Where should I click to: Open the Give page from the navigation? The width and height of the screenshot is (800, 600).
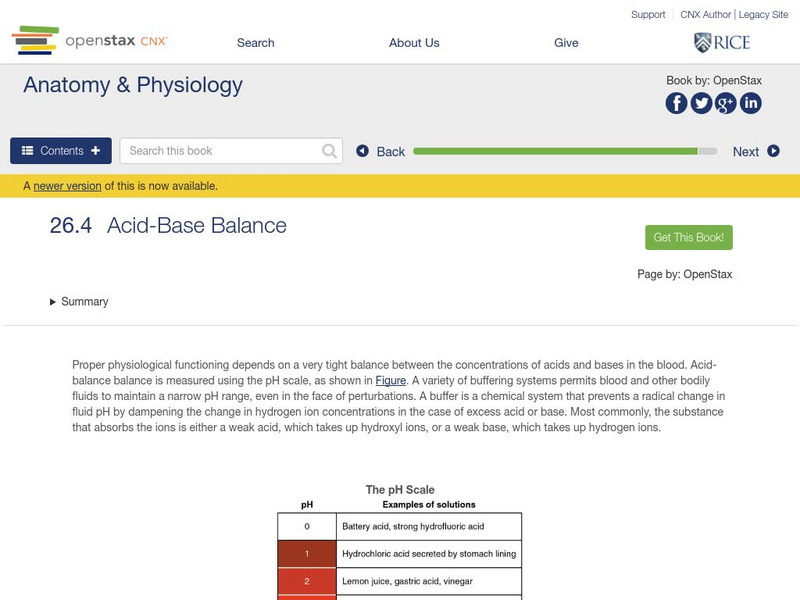click(x=567, y=43)
